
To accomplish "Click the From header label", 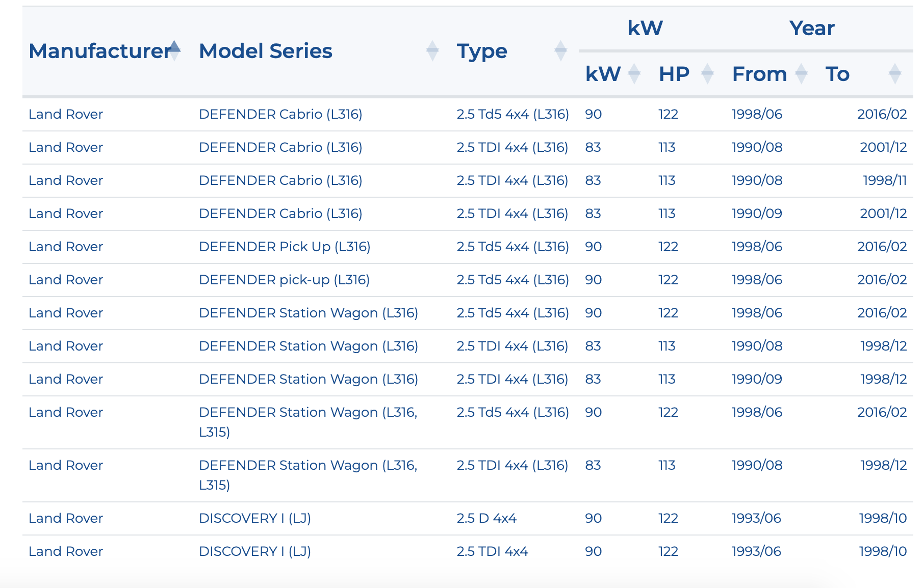I will pos(759,74).
